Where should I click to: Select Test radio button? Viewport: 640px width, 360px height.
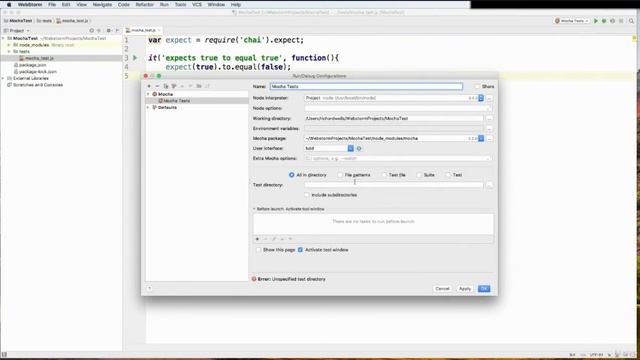[x=448, y=175]
